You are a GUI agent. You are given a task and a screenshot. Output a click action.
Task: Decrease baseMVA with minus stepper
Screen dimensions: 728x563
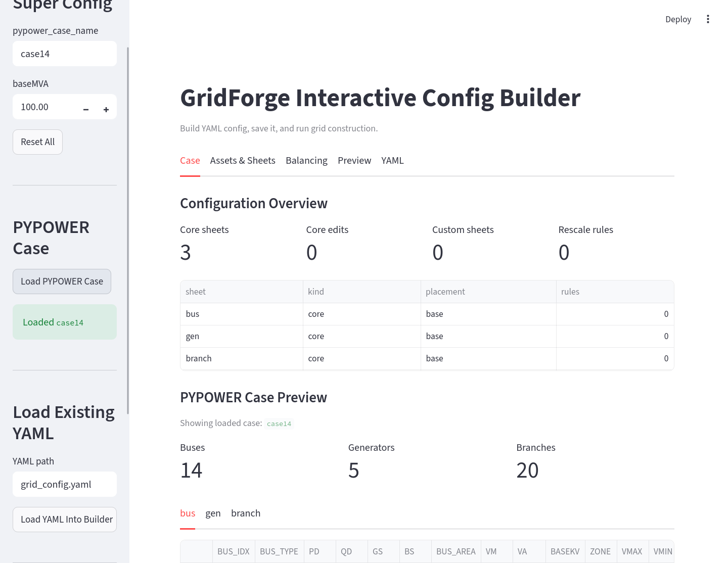click(86, 110)
